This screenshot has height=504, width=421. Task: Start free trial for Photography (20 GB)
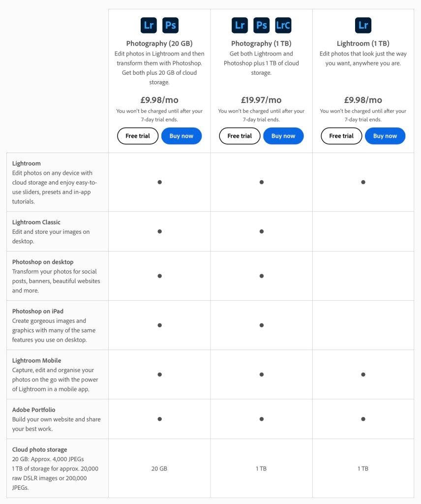click(x=138, y=136)
